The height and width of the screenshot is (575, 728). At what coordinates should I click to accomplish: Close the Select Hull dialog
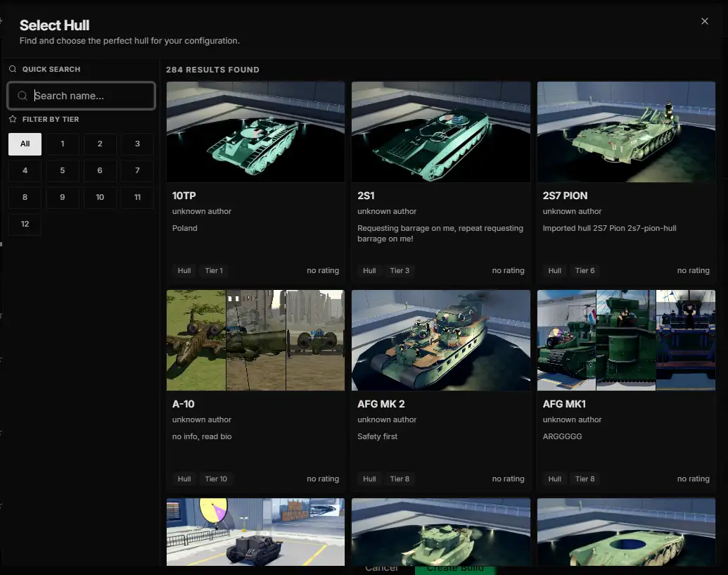coord(704,21)
